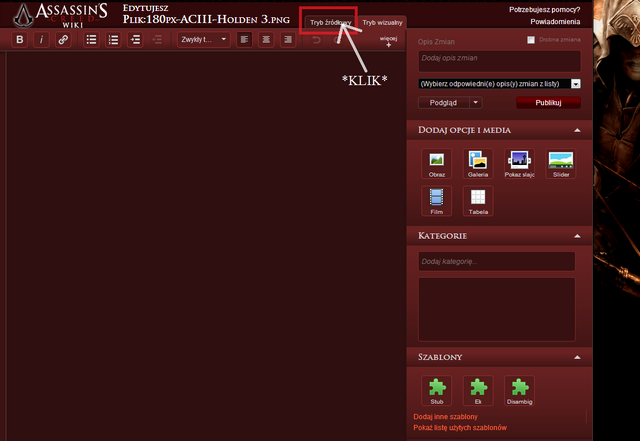
Task: Insert the Stub template
Action: pos(436,390)
